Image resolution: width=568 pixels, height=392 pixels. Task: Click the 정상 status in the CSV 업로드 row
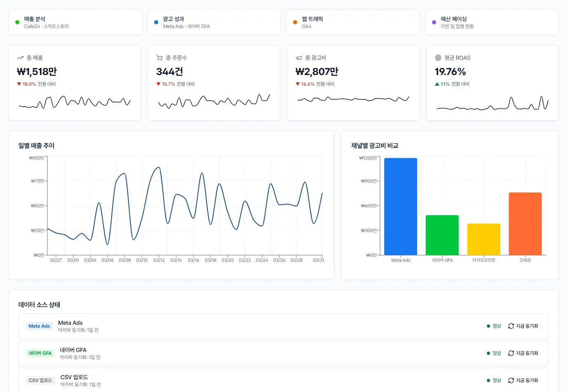(x=494, y=380)
